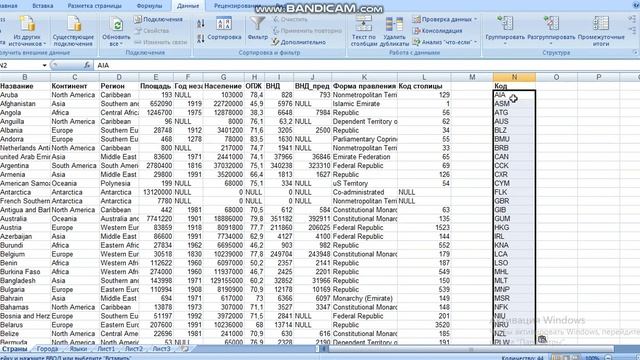640x360 pixels.
Task: Click the Форма правления header cell
Action: tap(364, 86)
